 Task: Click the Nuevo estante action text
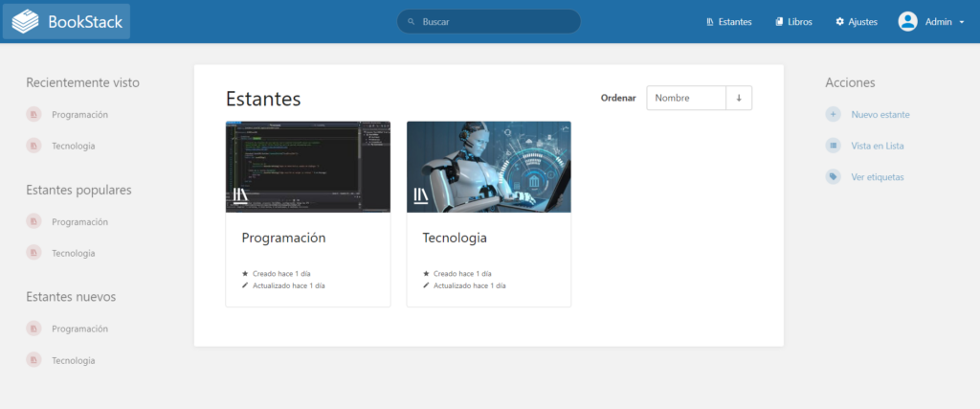pos(880,114)
